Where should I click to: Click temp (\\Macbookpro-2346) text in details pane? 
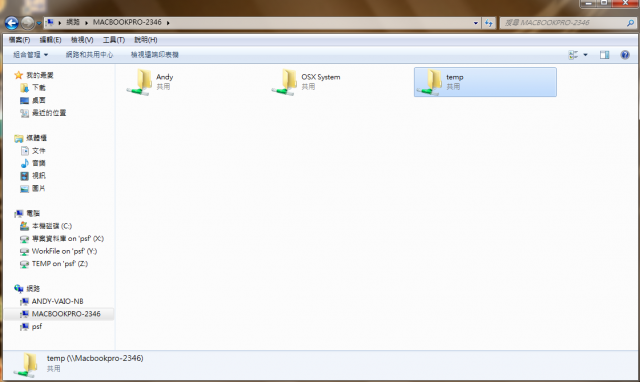(x=95, y=358)
